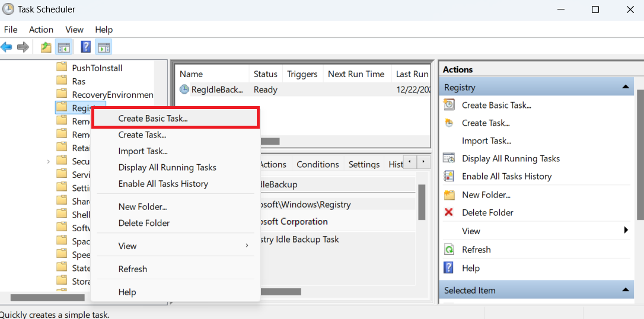Click the RegIdleBackup task clock icon
The image size is (644, 319).
(x=185, y=90)
